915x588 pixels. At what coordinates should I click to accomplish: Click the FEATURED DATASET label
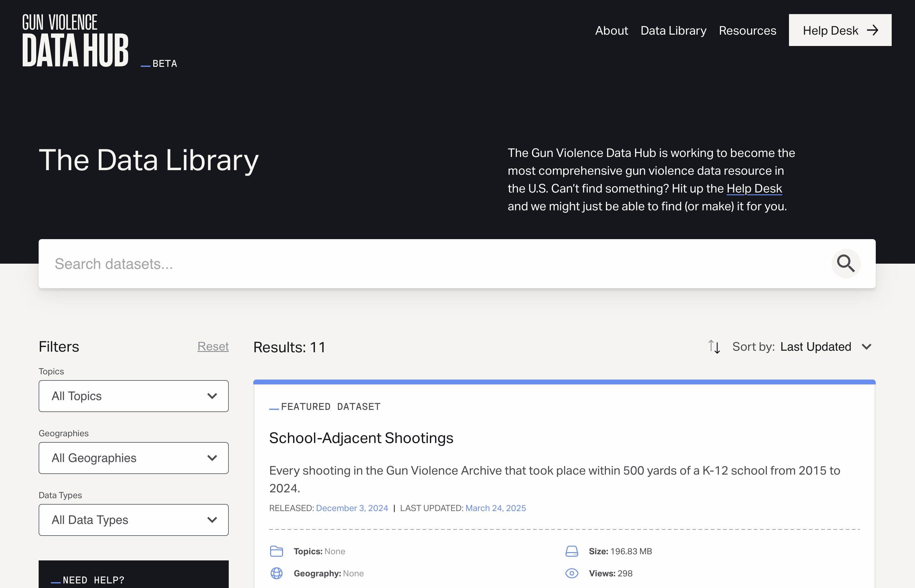331,407
